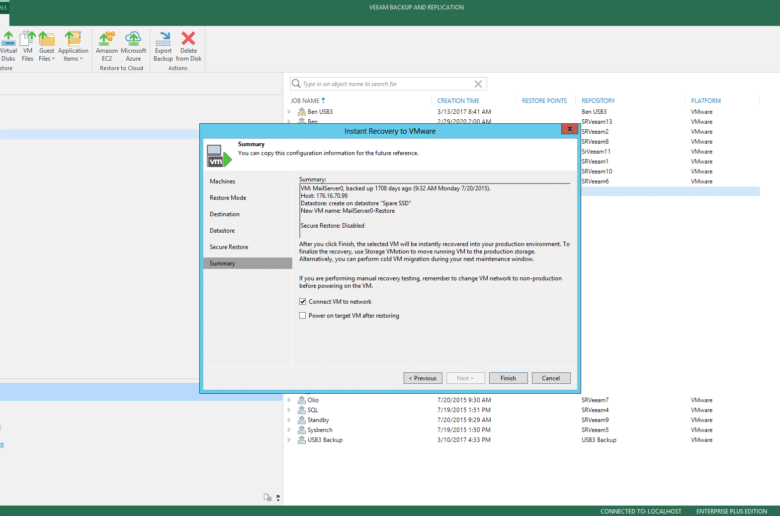The width and height of the screenshot is (780, 516).
Task: Click inside the Summary text box
Action: [x=435, y=210]
